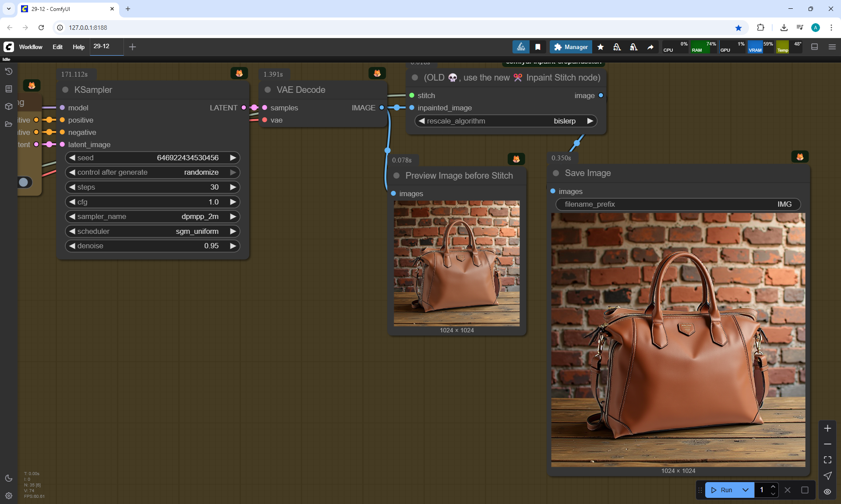Click the filename_prefix field with IMG
The image size is (841, 504).
(x=678, y=204)
